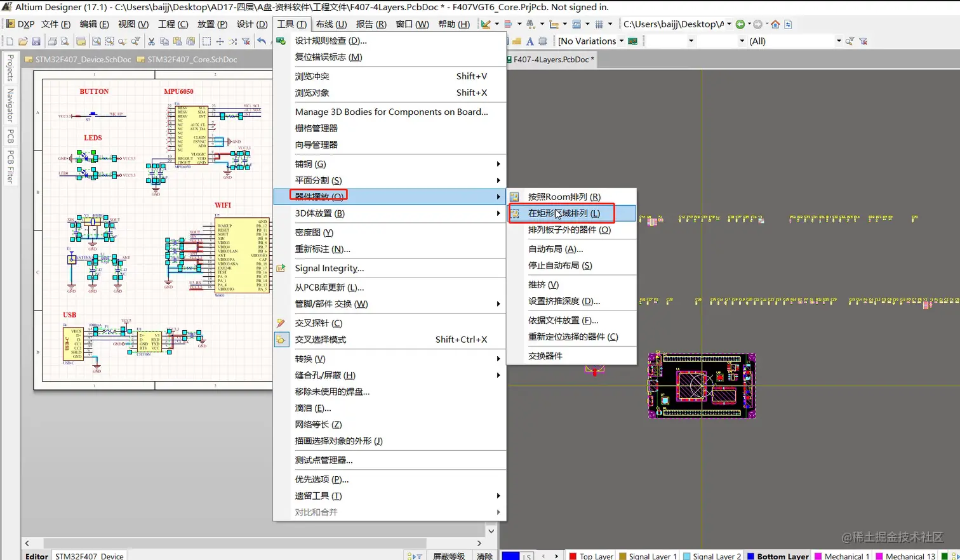Open the Navigator side panel tab

pyautogui.click(x=10, y=105)
